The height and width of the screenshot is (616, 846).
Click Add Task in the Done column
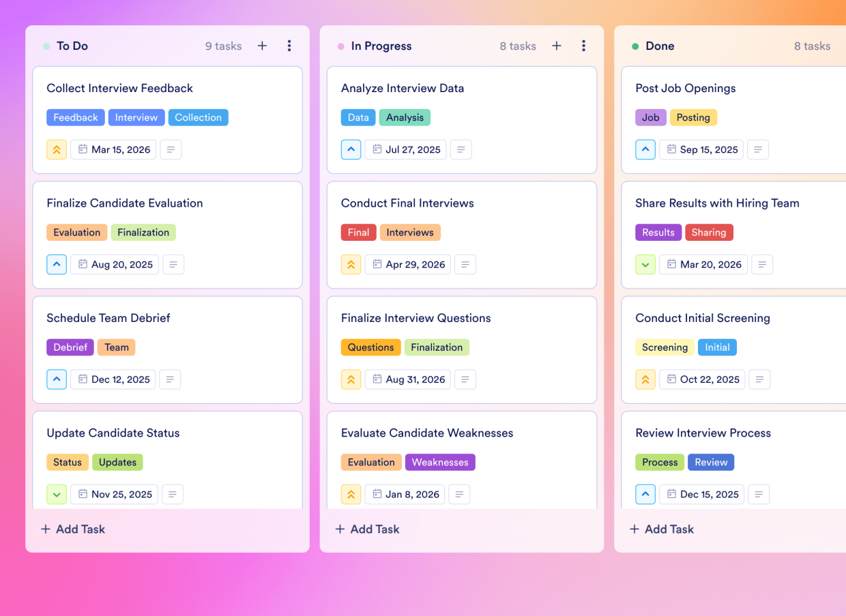[x=661, y=529]
